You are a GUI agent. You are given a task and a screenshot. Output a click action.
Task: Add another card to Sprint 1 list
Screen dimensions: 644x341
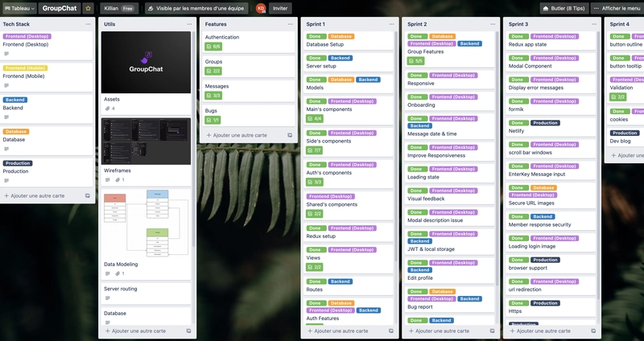338,331
